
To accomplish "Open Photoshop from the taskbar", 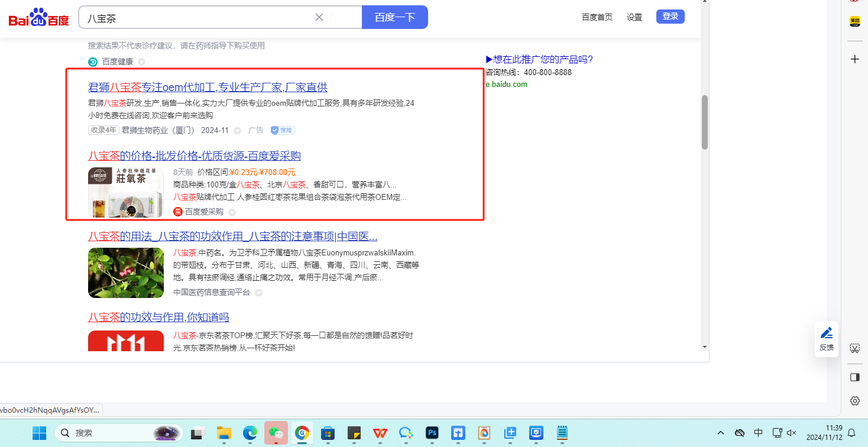I will [432, 433].
